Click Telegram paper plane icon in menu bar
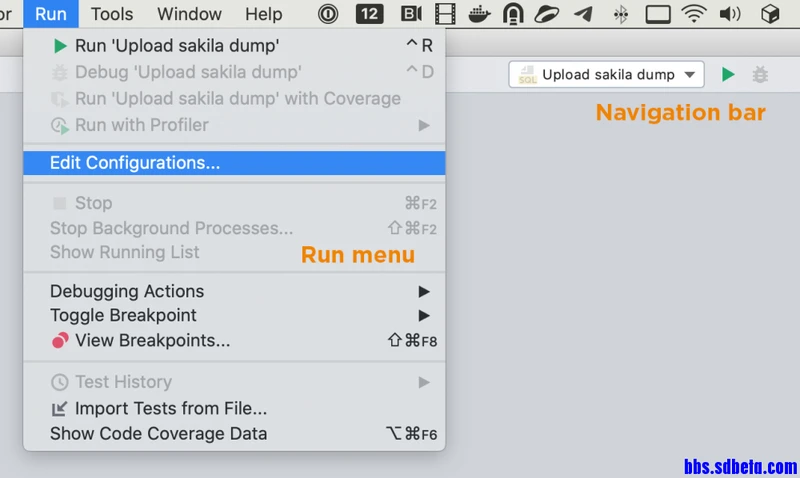The image size is (800, 478). [583, 14]
